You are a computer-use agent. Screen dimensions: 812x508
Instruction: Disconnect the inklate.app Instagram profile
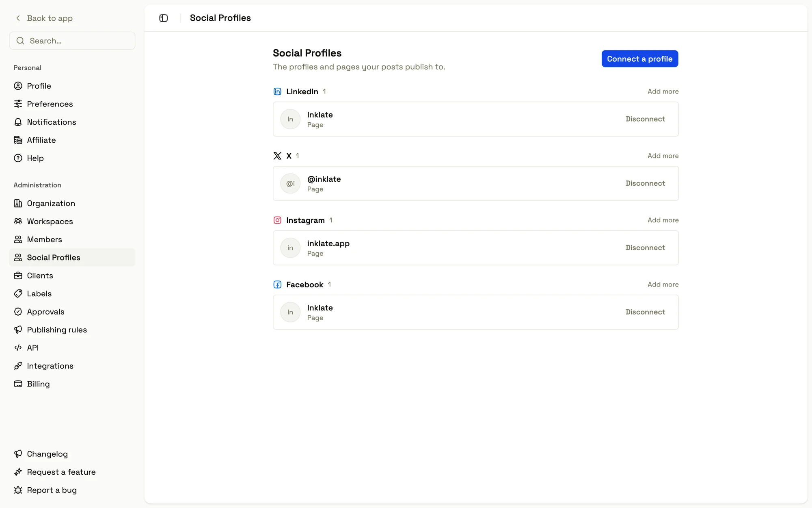(x=645, y=248)
